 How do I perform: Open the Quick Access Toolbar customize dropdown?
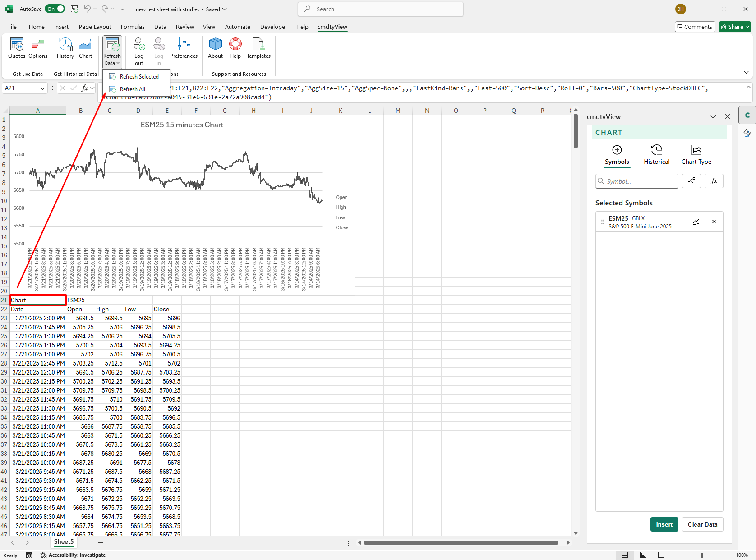pyautogui.click(x=122, y=9)
